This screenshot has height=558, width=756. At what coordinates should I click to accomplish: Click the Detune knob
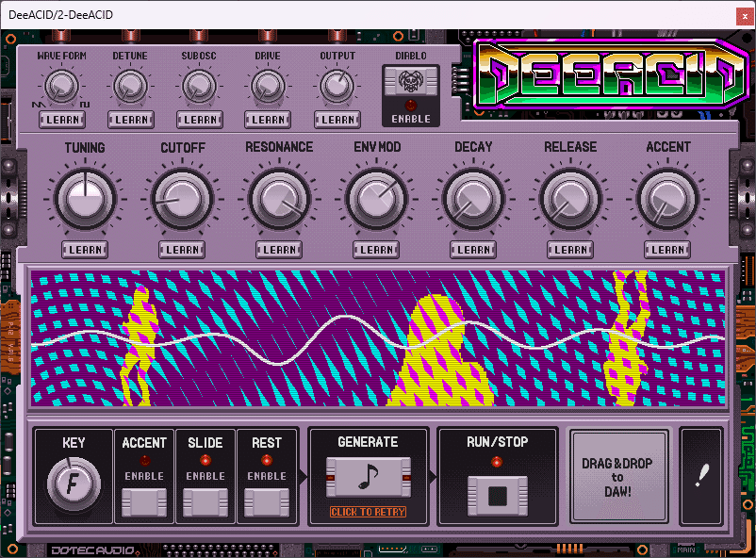pos(130,86)
